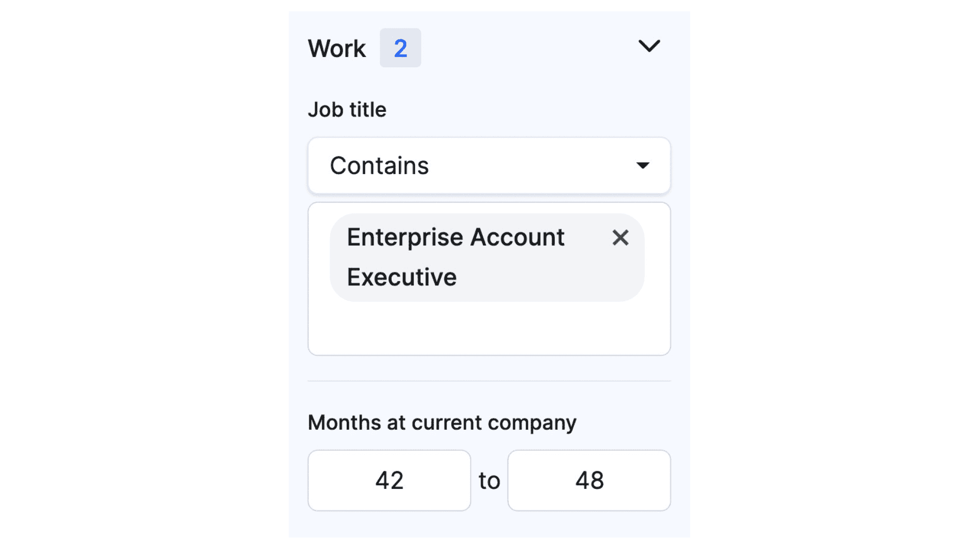Click the Job title label
Image resolution: width=980 pixels, height=551 pixels.
click(x=347, y=109)
